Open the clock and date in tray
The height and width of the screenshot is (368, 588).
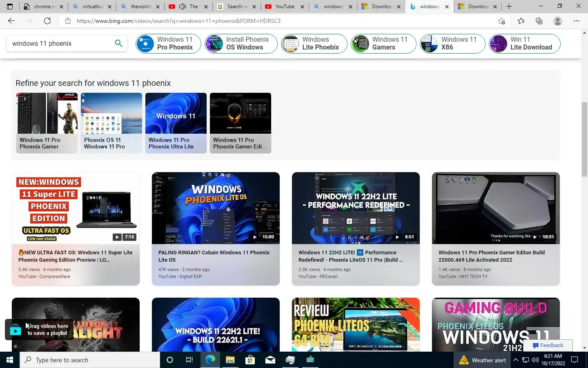[553, 360]
